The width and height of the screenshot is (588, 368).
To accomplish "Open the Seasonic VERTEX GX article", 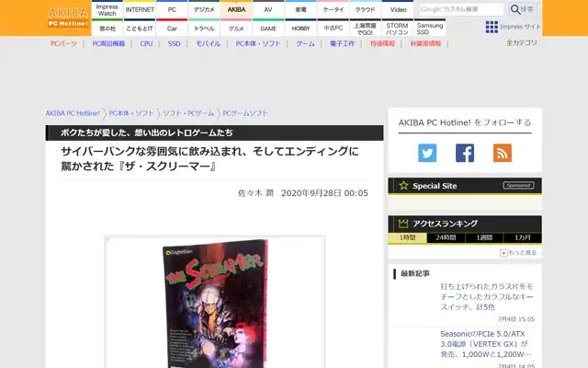I will (486, 344).
